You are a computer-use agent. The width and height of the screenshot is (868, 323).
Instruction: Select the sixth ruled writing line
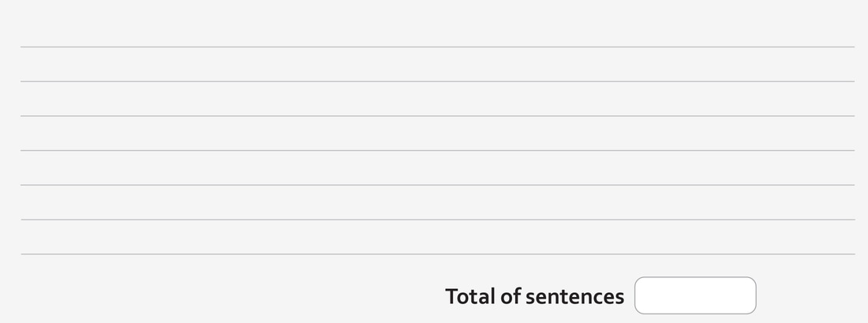click(437, 220)
